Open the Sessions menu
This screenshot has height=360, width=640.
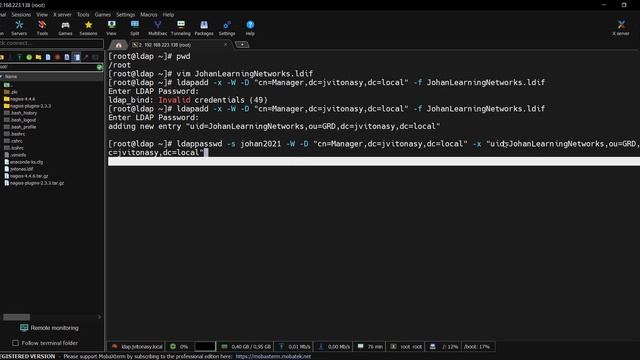pyautogui.click(x=21, y=14)
